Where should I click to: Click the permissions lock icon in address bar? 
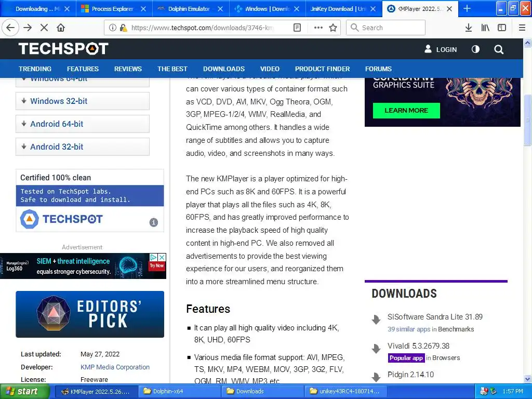124,28
